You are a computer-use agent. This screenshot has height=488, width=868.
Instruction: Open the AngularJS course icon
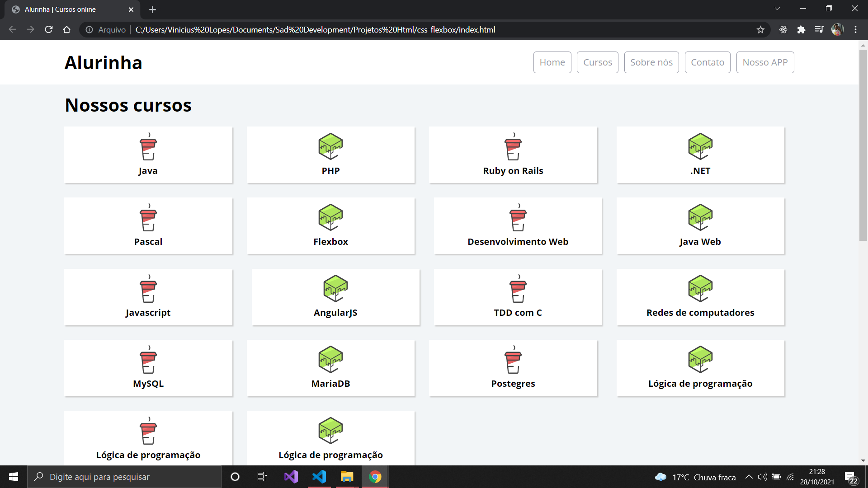335,289
